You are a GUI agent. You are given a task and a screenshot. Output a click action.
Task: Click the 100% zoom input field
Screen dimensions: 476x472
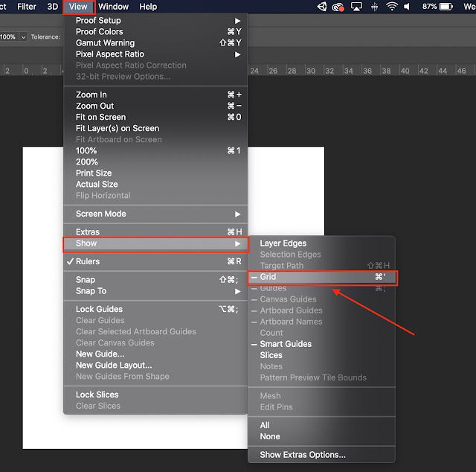8,37
